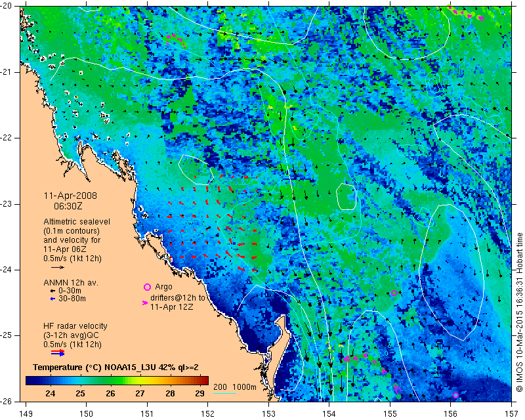Viewport: 525px width, 420px height.
Task: Select the 'Argo' legend label
Action: (x=163, y=287)
